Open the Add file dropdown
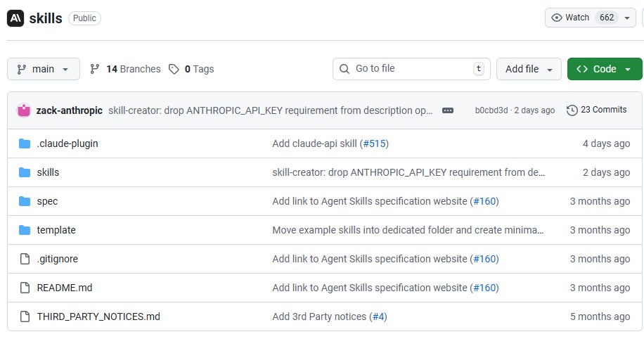The width and height of the screenshot is (644, 339). click(529, 69)
